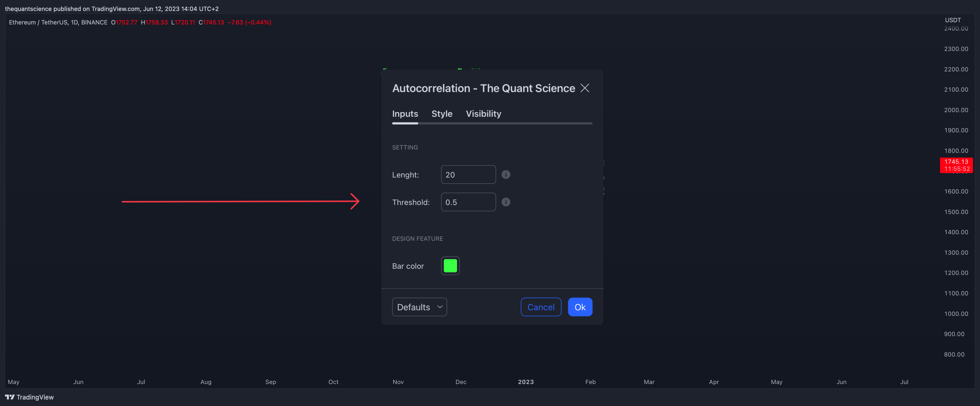Click the info icon next to Threshold
Viewport: 980px width, 406px height.
coord(505,202)
